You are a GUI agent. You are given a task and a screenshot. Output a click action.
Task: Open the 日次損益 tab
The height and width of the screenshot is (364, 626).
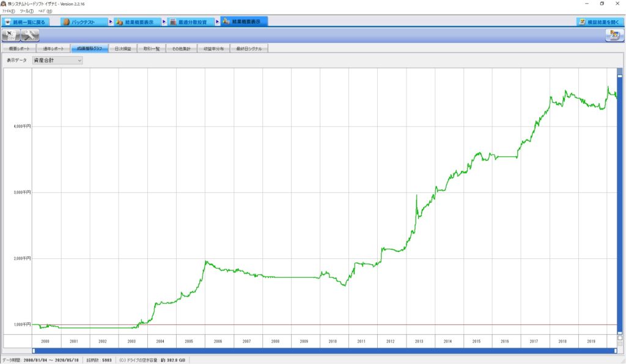coord(123,48)
